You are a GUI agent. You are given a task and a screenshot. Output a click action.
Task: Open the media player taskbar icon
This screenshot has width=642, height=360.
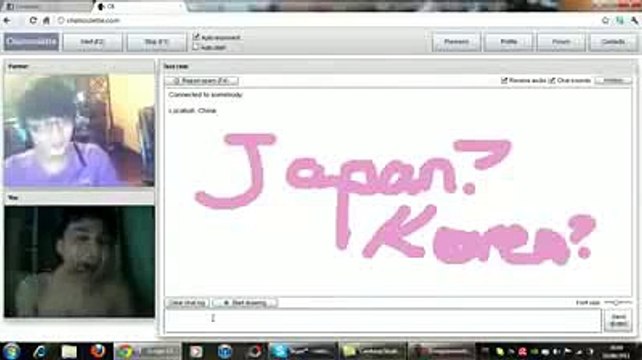[196, 351]
